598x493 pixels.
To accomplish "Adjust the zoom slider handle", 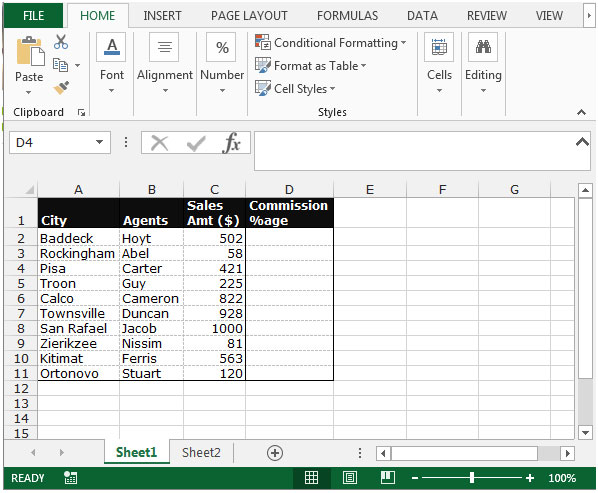I will click(472, 478).
